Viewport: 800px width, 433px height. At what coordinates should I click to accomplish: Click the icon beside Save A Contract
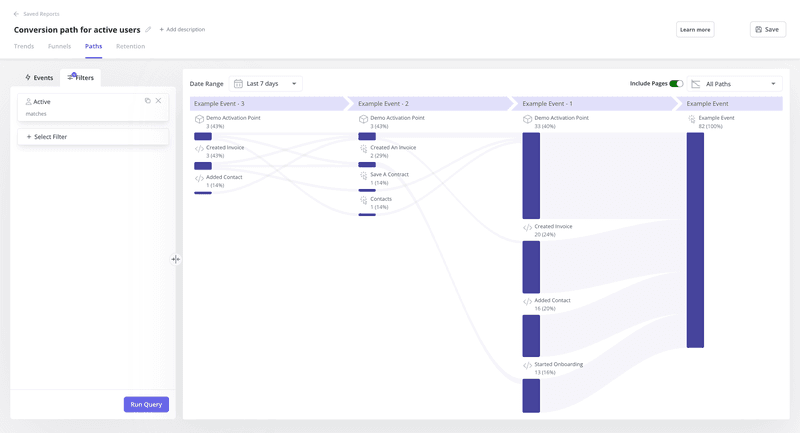point(363,177)
